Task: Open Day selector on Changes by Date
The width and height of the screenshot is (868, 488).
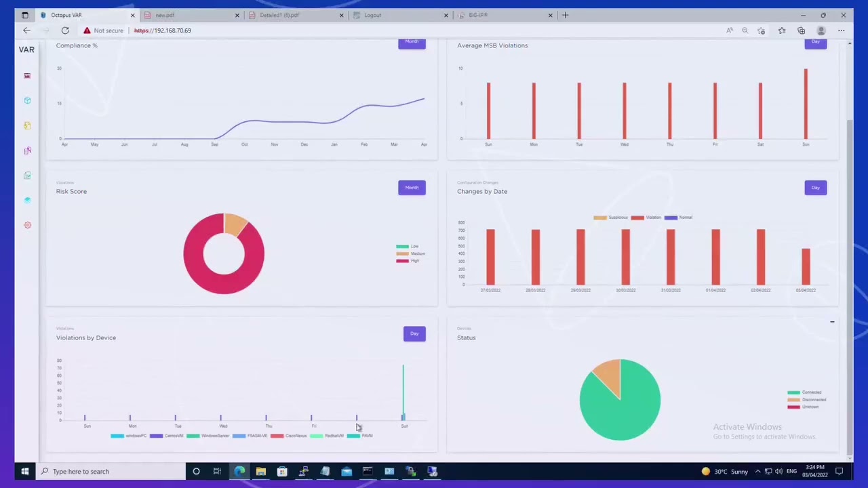Action: [x=815, y=188]
